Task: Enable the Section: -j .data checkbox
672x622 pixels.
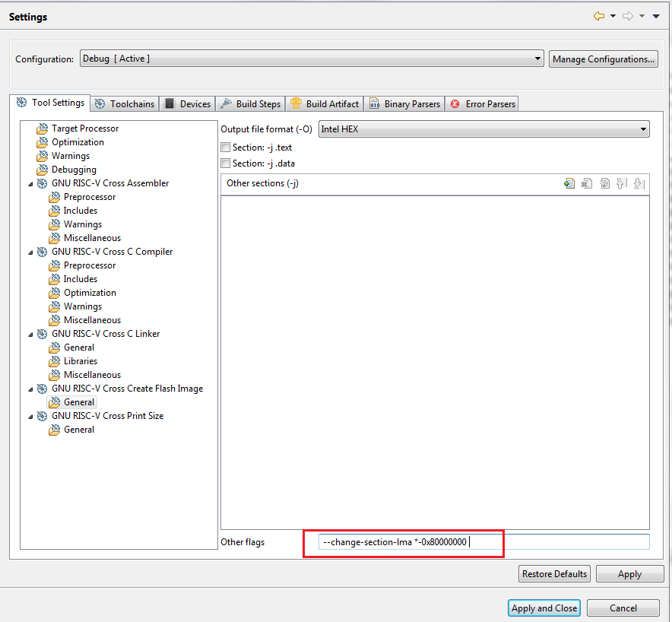Action: tap(225, 163)
